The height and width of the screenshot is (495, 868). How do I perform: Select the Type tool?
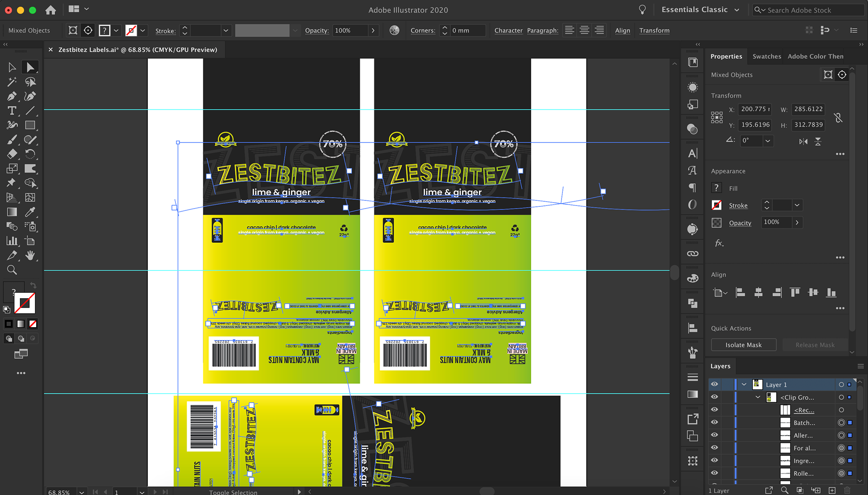pos(12,111)
